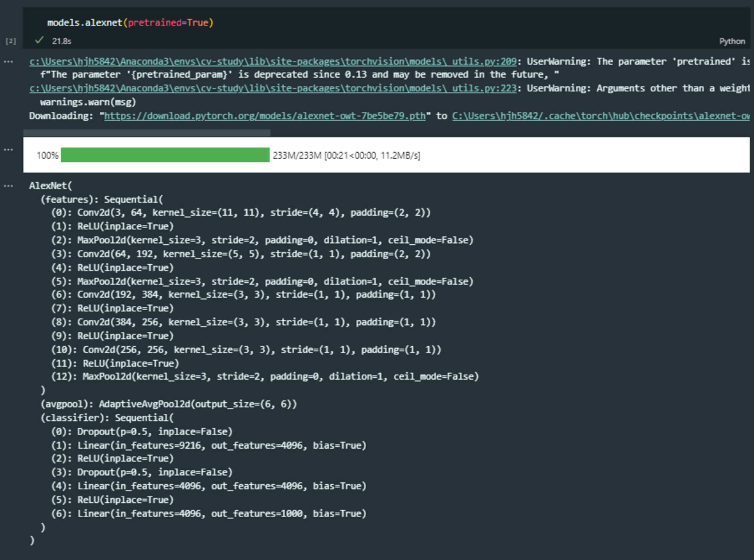Viewport: 754px width, 560px height.
Task: Click the green download progress bar
Action: [165, 155]
